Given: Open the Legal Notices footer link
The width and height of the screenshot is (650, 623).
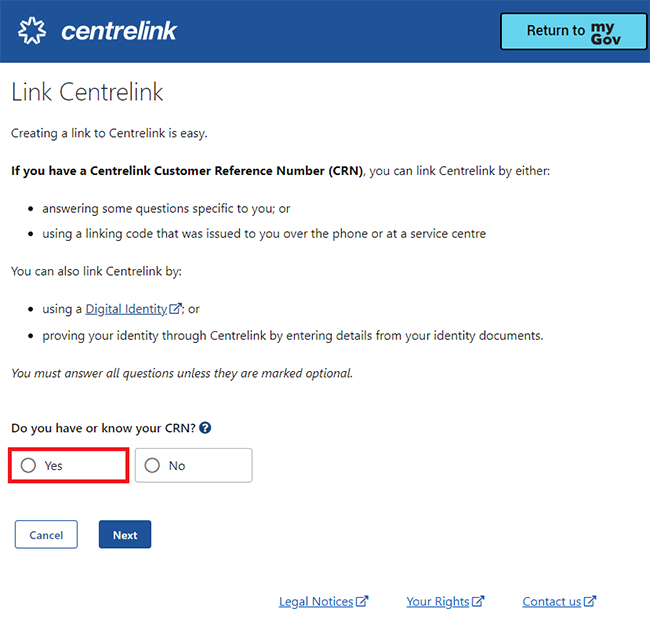Looking at the screenshot, I should [316, 601].
